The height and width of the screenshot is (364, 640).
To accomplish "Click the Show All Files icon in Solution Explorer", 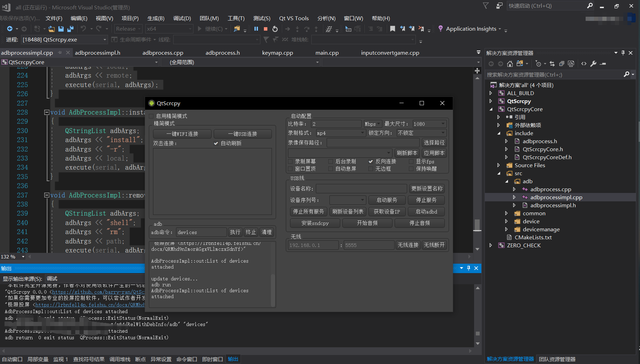I will 571,64.
